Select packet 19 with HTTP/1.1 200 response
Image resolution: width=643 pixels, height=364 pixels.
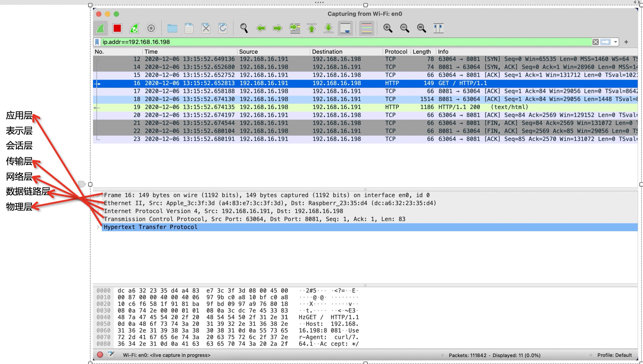(272, 107)
